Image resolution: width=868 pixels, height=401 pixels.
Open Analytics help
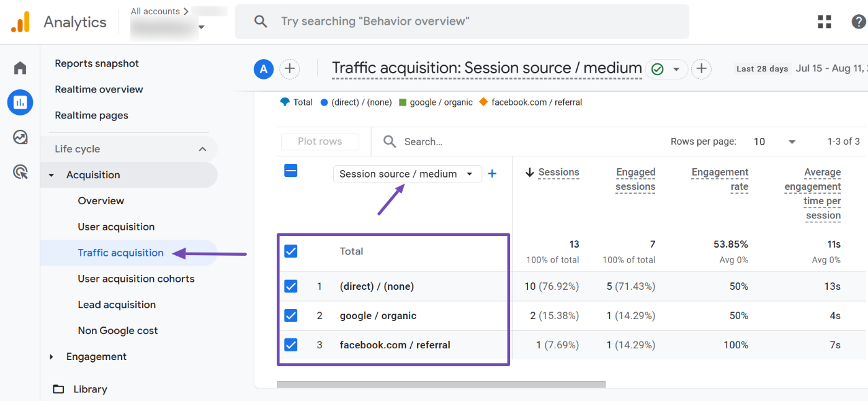(859, 20)
